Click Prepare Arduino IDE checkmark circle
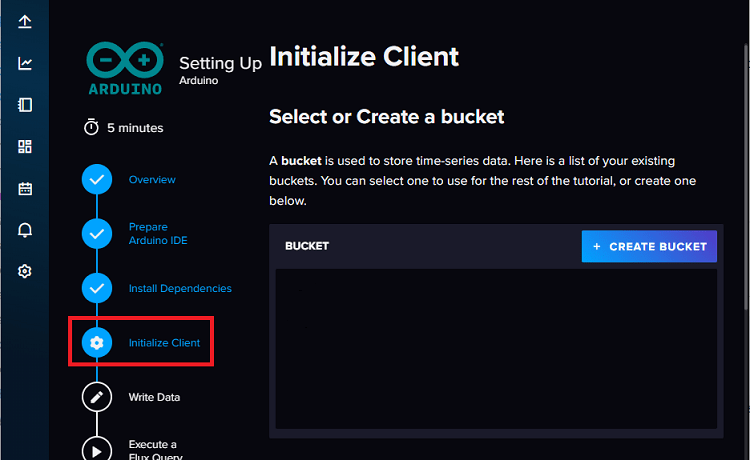 [x=97, y=234]
